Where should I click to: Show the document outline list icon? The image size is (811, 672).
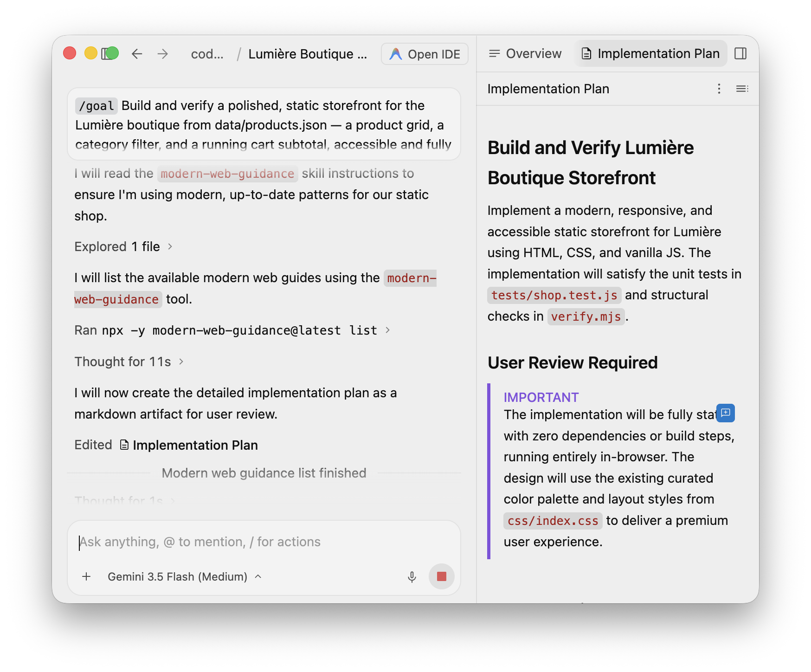coord(742,89)
